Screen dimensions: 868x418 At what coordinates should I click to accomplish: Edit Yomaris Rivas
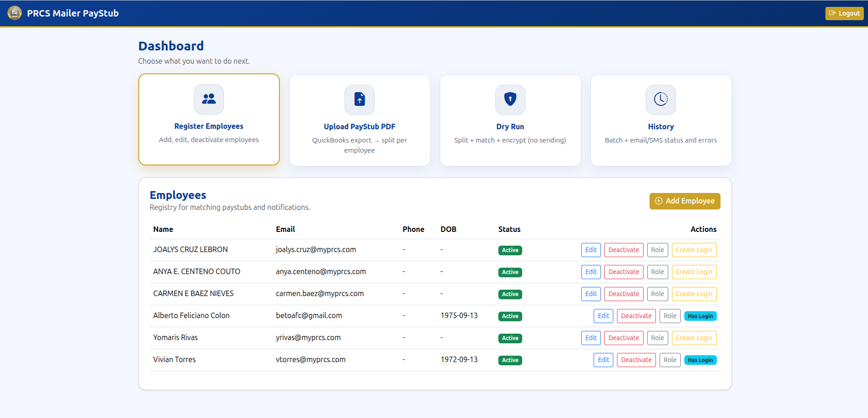pyautogui.click(x=591, y=338)
